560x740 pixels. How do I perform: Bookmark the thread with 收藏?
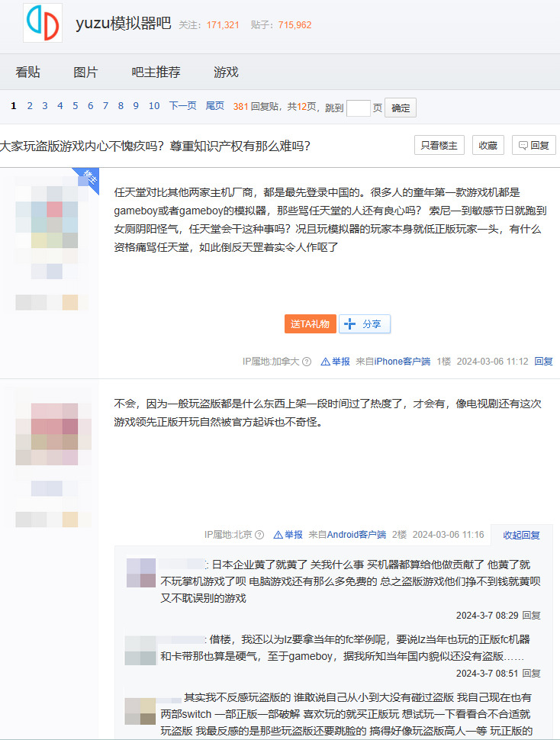point(488,146)
